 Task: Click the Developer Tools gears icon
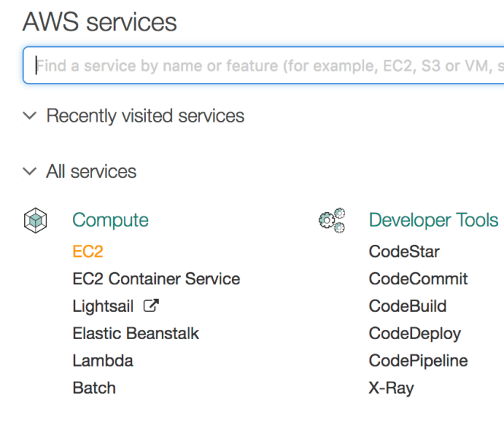click(x=331, y=221)
